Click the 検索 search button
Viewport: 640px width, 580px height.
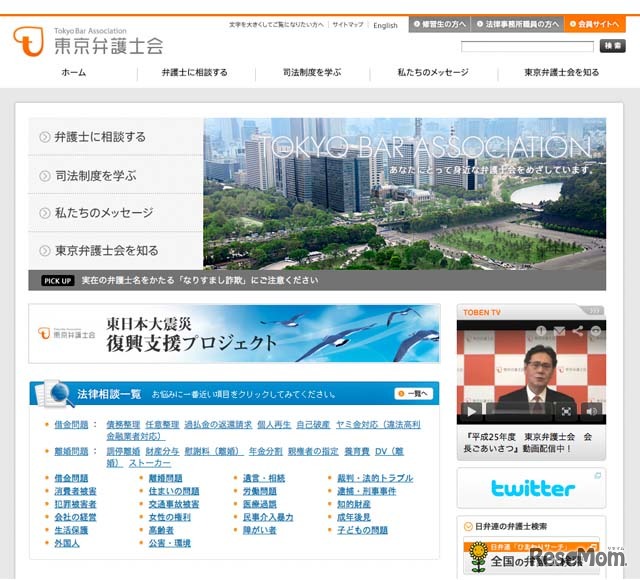[612, 46]
